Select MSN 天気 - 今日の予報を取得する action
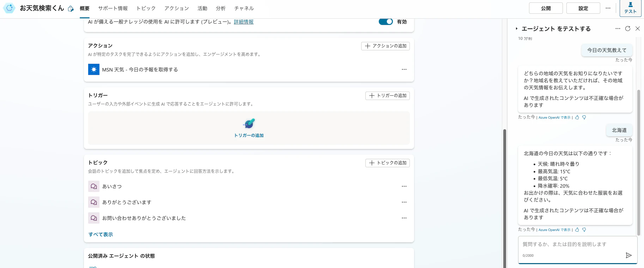 (140, 70)
